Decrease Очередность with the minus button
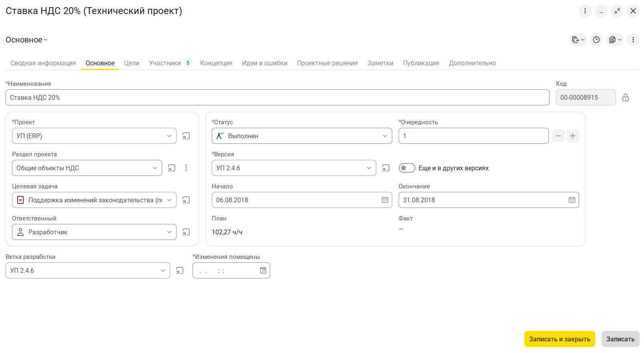The width and height of the screenshot is (644, 353). pyautogui.click(x=558, y=136)
